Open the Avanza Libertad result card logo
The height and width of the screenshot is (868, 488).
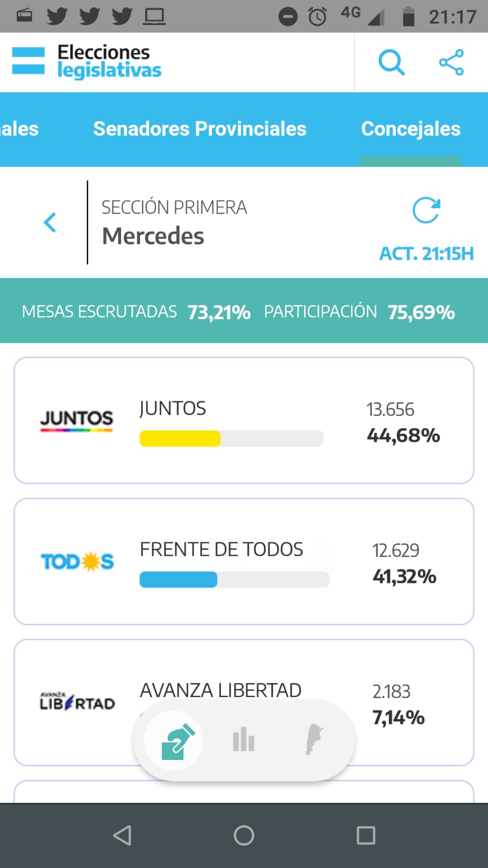tap(77, 702)
